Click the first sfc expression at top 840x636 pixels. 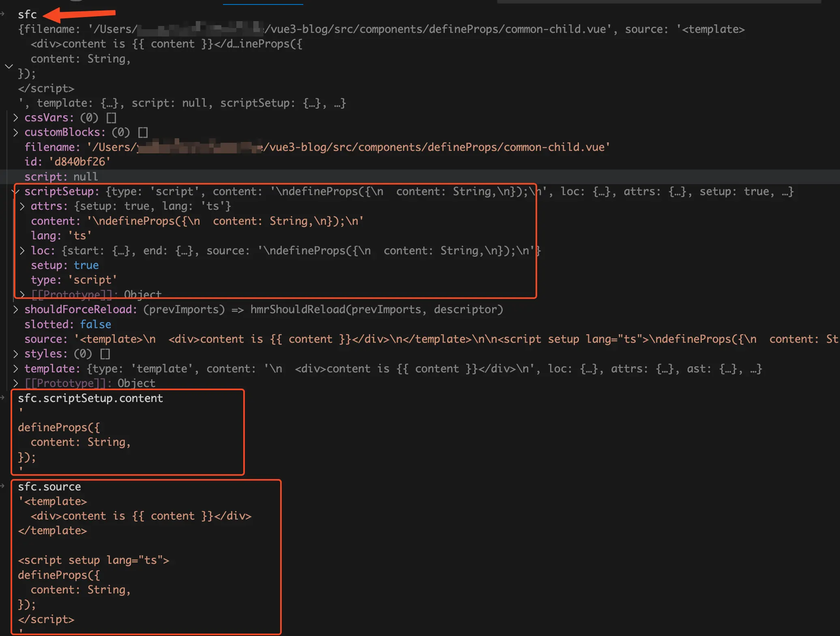point(27,15)
